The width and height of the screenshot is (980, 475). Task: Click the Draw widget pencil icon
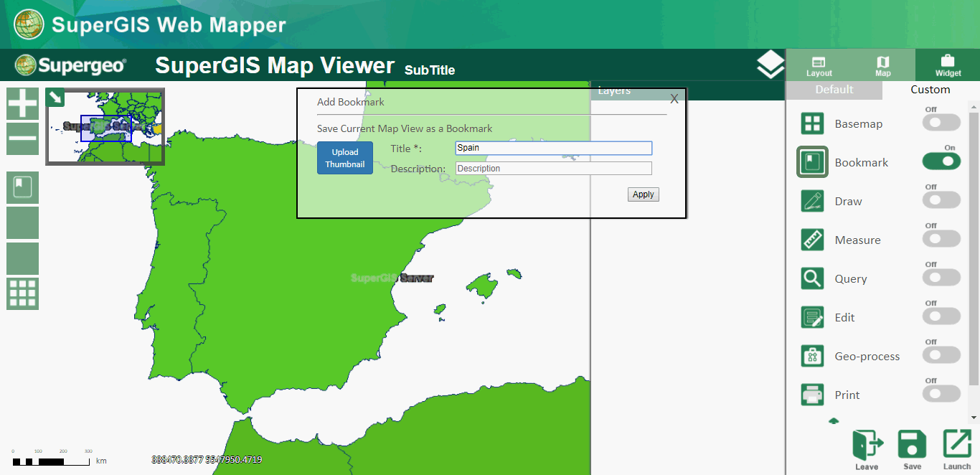pyautogui.click(x=813, y=201)
